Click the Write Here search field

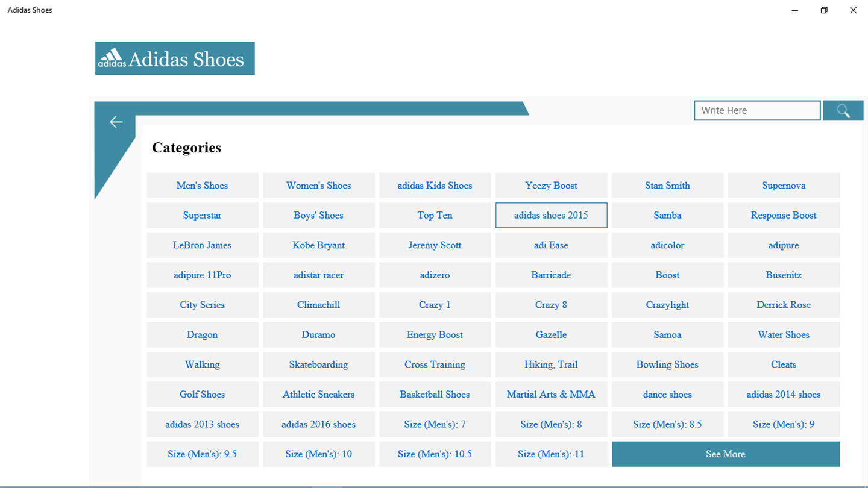tap(757, 111)
